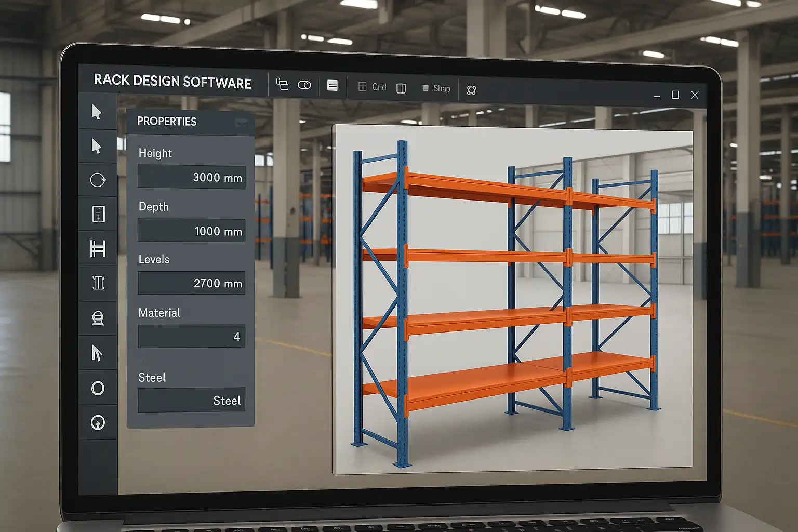
Task: Maximize the Rack Design Software window
Action: click(x=675, y=95)
